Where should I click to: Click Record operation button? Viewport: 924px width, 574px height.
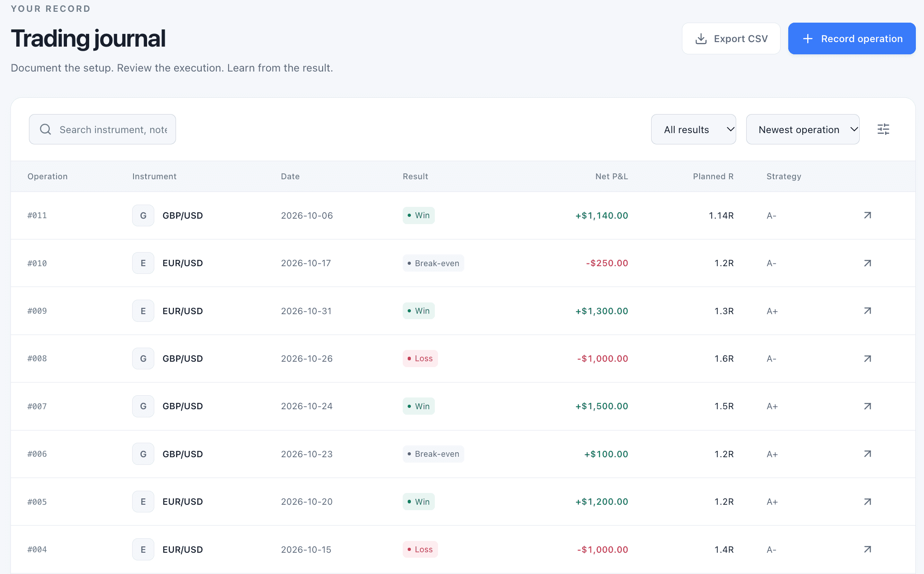click(x=852, y=38)
